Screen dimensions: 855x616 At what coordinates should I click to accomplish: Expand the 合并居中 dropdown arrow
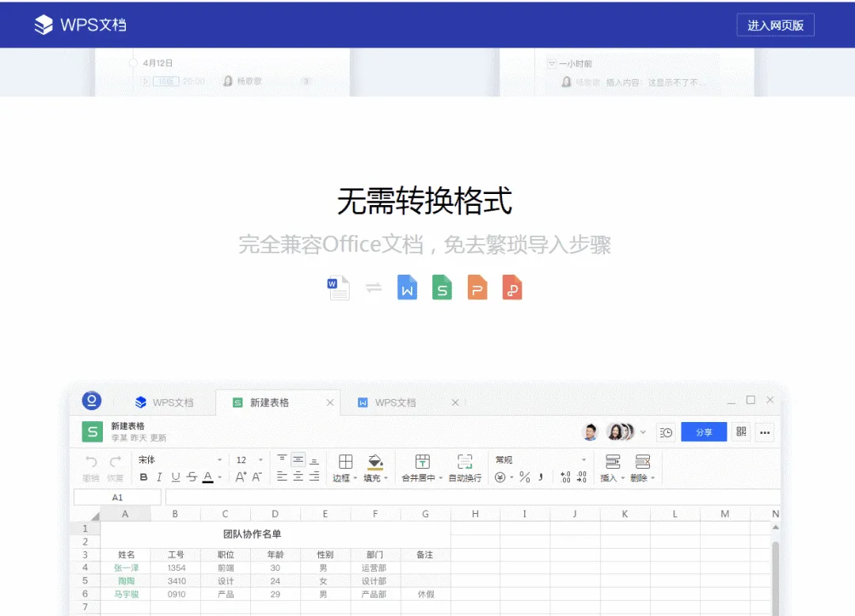(441, 478)
